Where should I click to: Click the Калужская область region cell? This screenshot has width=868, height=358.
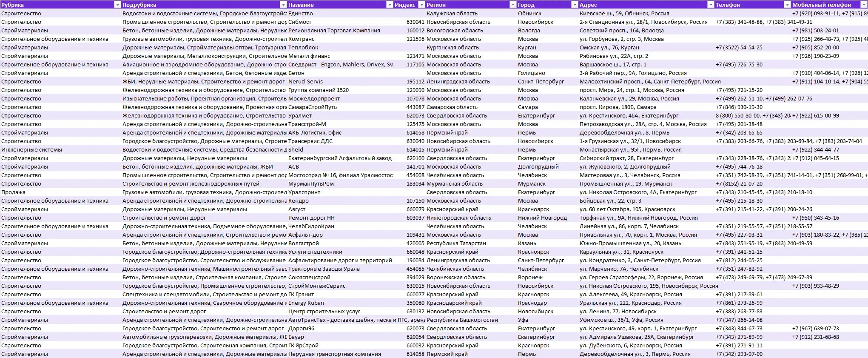471,13
